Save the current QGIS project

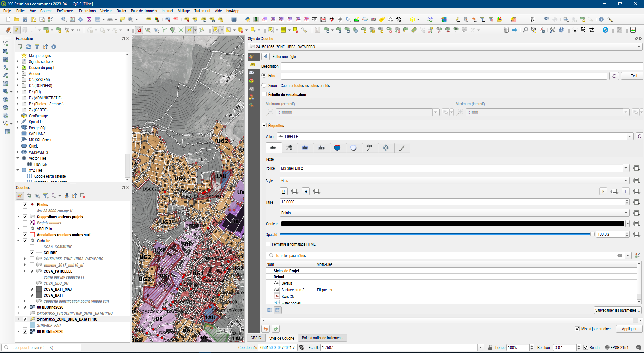pos(24,19)
